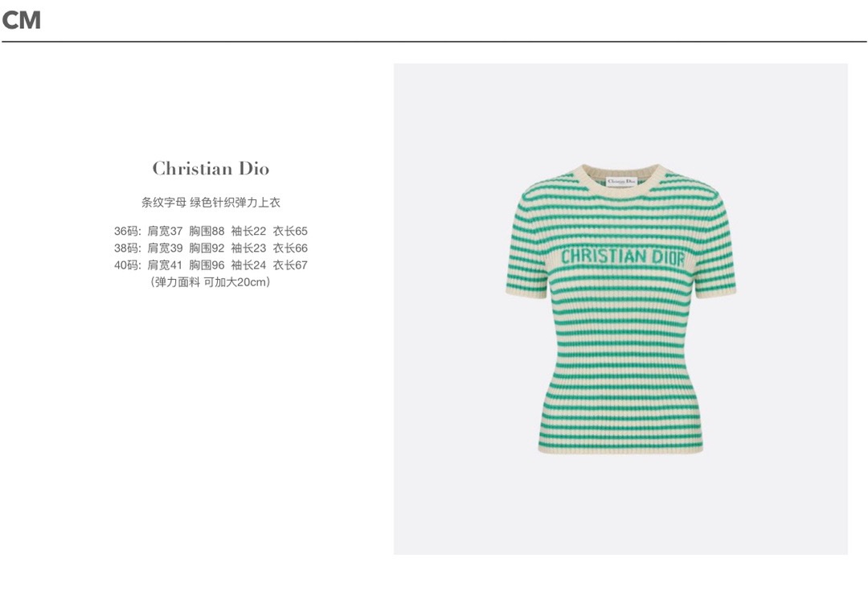Click the CM header text
Image resolution: width=868 pixels, height=595 pixels.
(x=22, y=20)
